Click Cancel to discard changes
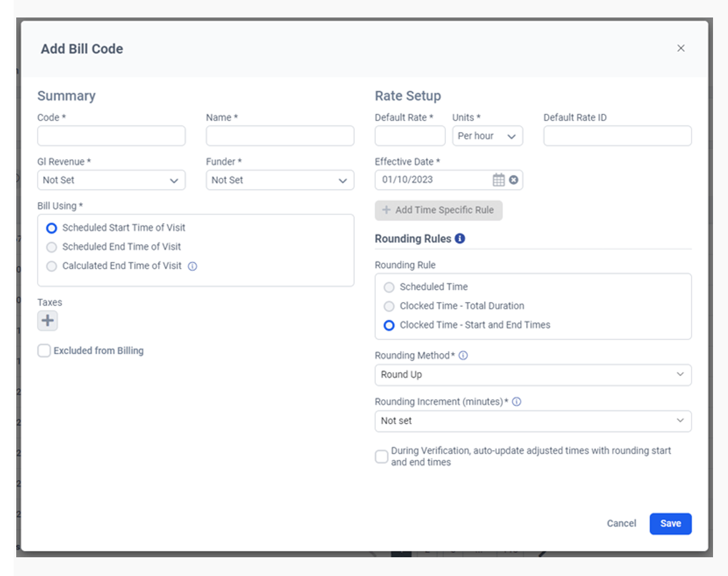This screenshot has height=576, width=728. 622,524
